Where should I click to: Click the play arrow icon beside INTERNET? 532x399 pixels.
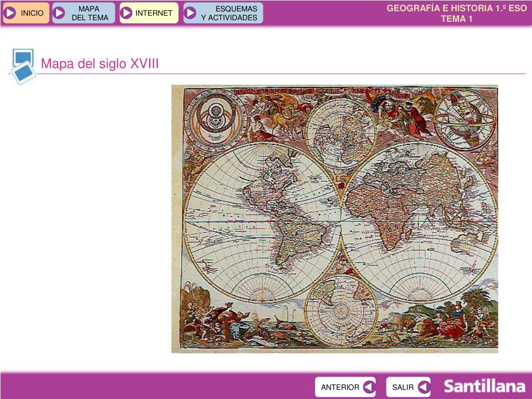pyautogui.click(x=127, y=13)
